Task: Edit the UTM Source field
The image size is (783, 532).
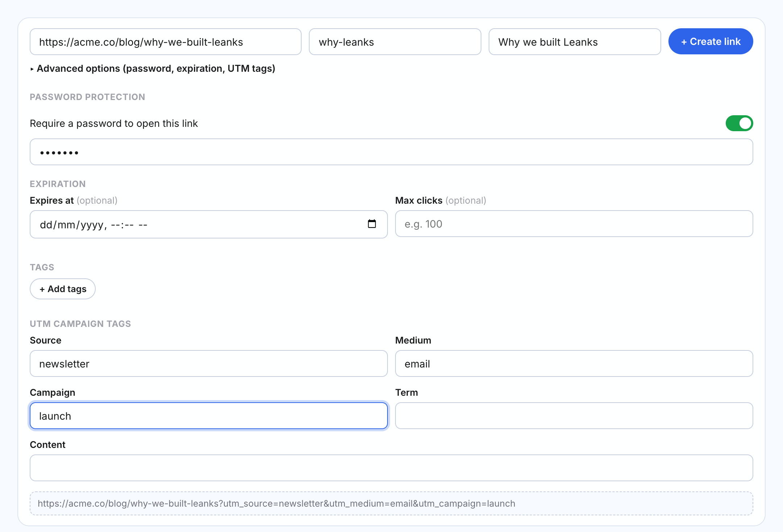Action: pyautogui.click(x=209, y=364)
